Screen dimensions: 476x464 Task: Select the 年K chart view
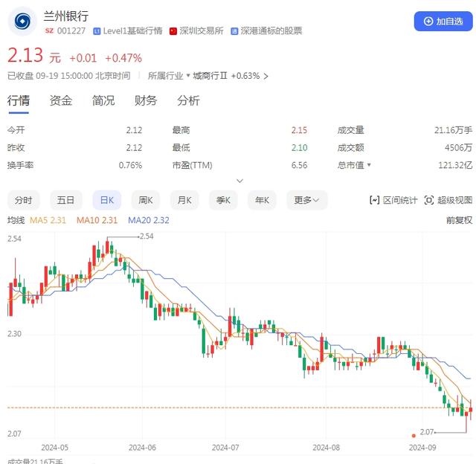[262, 200]
